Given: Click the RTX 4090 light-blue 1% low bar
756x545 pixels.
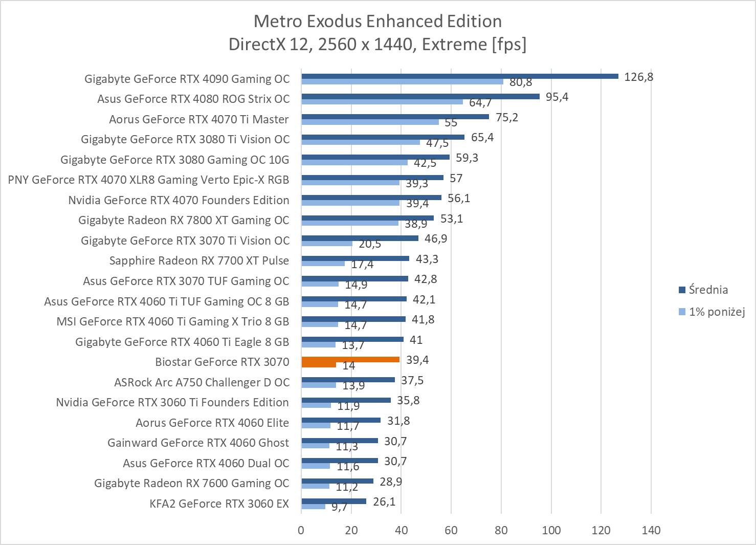Looking at the screenshot, I should point(402,81).
